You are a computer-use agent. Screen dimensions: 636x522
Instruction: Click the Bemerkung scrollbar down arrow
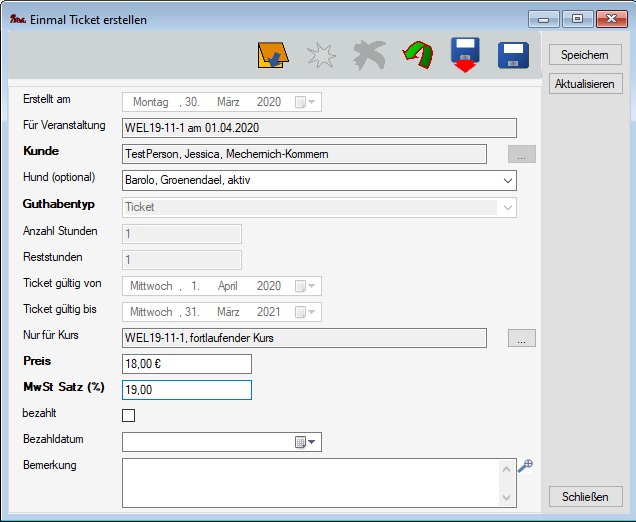point(508,497)
